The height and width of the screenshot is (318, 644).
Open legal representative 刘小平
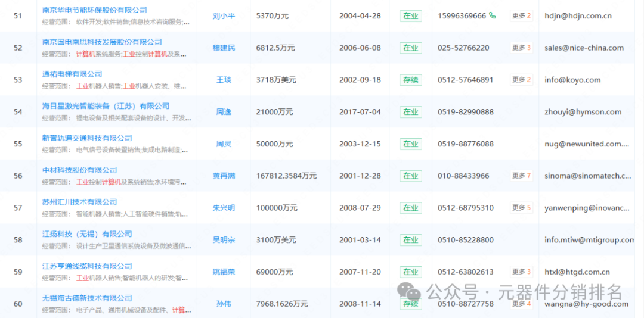click(224, 16)
